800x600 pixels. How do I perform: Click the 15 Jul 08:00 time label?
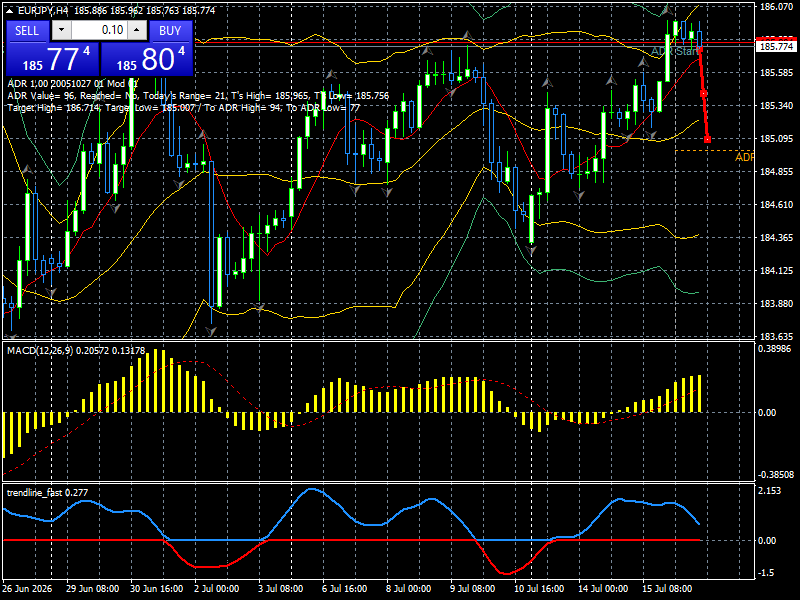pos(667,588)
